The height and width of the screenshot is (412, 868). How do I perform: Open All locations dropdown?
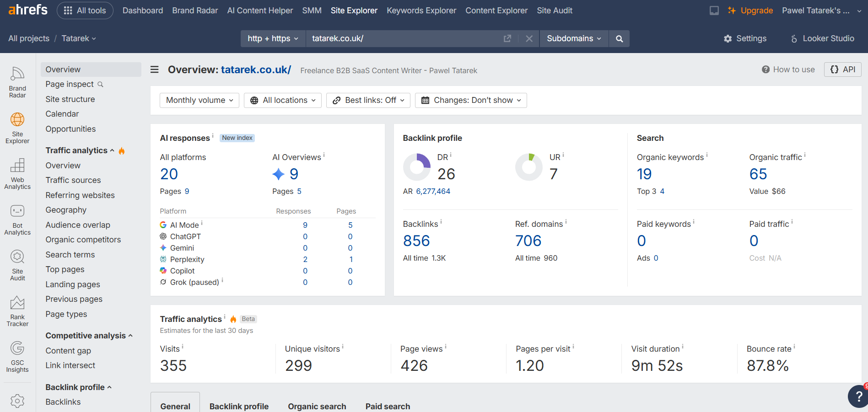point(283,100)
